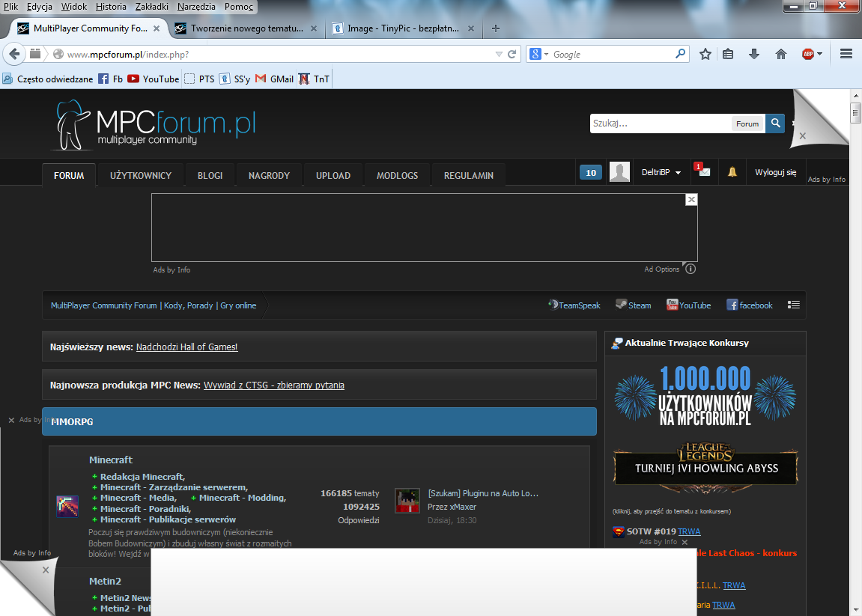Open the Plik menu
This screenshot has height=616, width=862.
[10, 7]
